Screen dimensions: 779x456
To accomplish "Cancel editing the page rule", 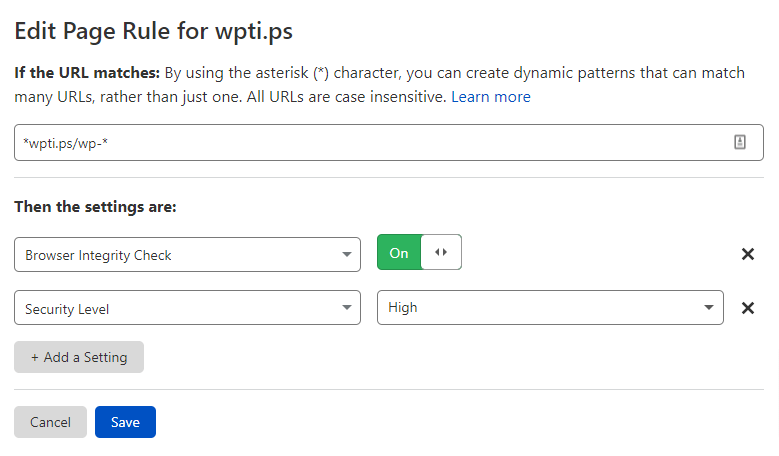I will pyautogui.click(x=50, y=422).
